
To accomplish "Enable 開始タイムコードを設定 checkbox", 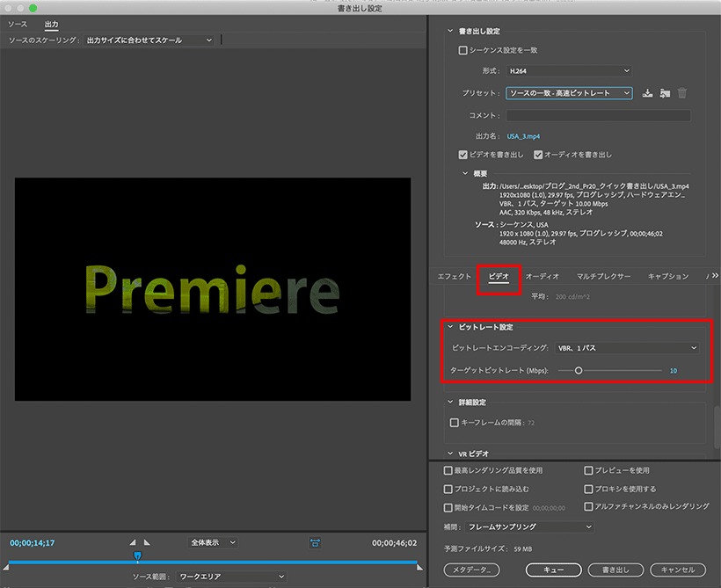I will (448, 507).
